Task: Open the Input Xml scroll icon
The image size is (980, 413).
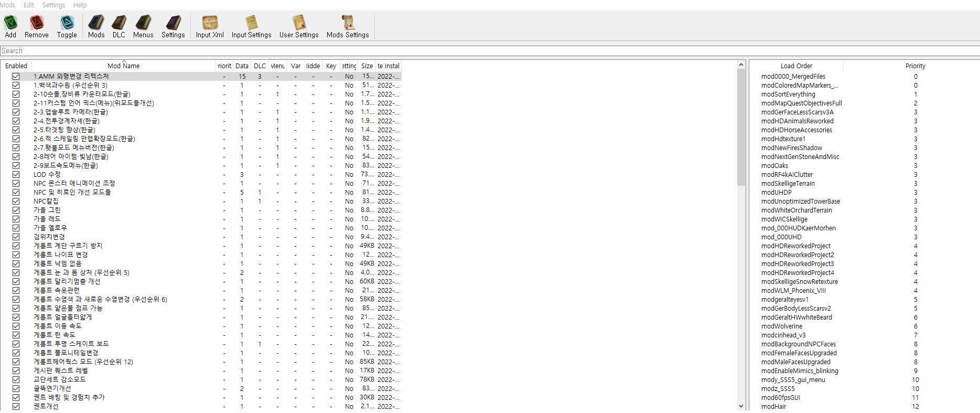Action: pyautogui.click(x=210, y=23)
